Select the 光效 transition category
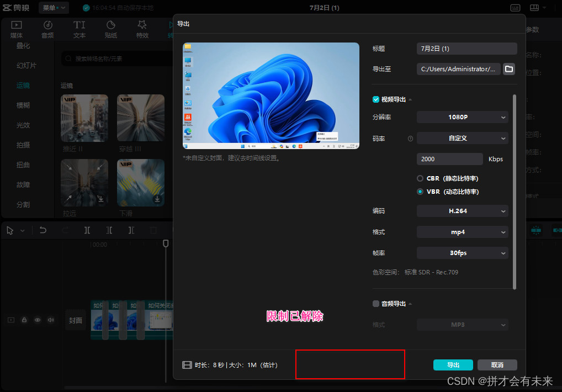 pyautogui.click(x=23, y=125)
